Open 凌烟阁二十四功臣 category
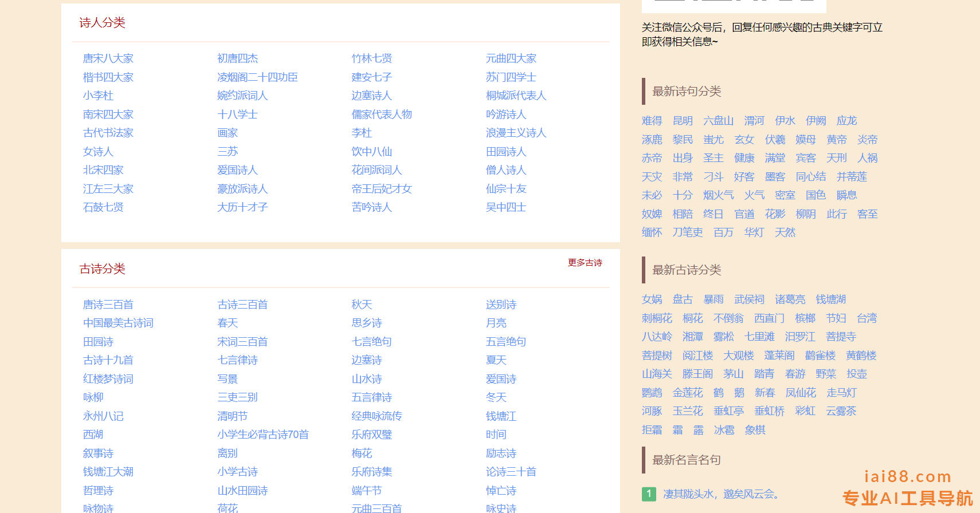 tap(257, 77)
